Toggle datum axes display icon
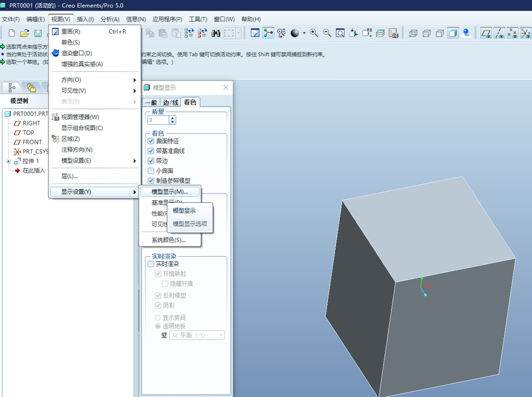The image size is (532, 397). [x=499, y=33]
